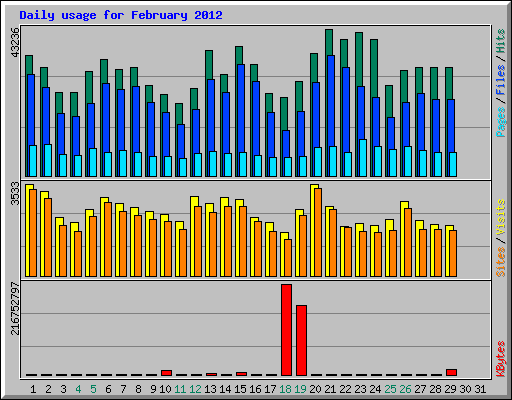Click the orange sites bar for day 1
Screen dimensions: 512x400
pos(33,233)
